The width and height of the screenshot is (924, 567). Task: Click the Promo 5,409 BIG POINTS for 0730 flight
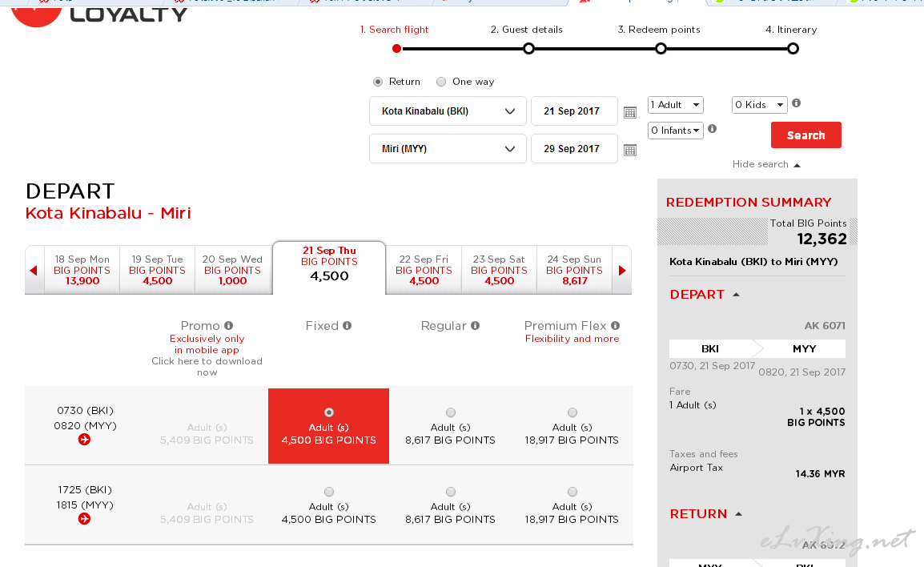(207, 440)
